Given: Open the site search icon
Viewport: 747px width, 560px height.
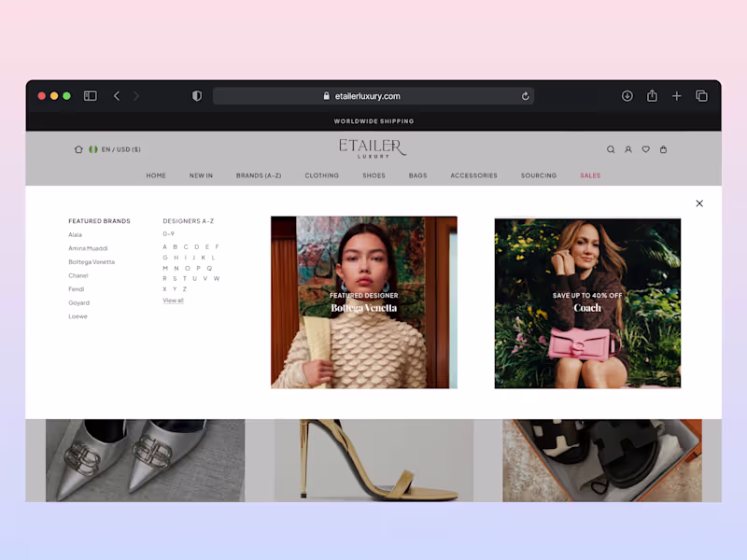Looking at the screenshot, I should 611,149.
